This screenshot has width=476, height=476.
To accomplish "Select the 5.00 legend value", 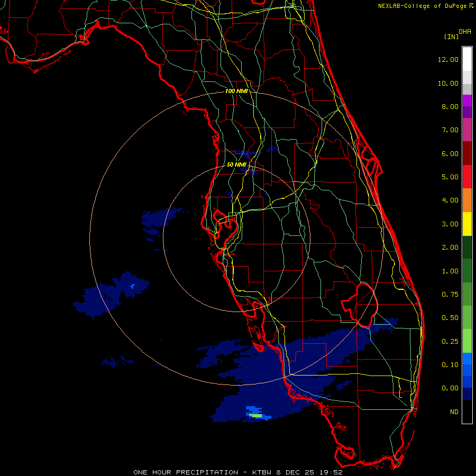I will click(450, 177).
